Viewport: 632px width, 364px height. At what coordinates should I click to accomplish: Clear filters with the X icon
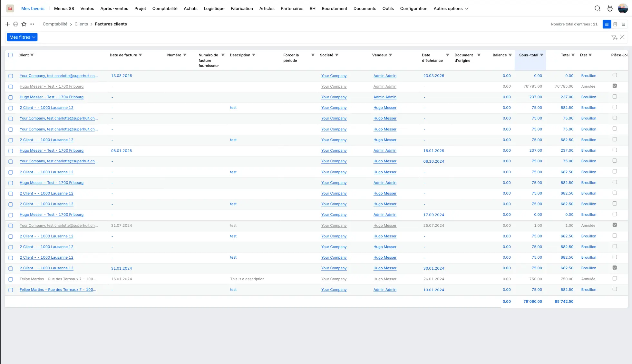click(x=622, y=37)
